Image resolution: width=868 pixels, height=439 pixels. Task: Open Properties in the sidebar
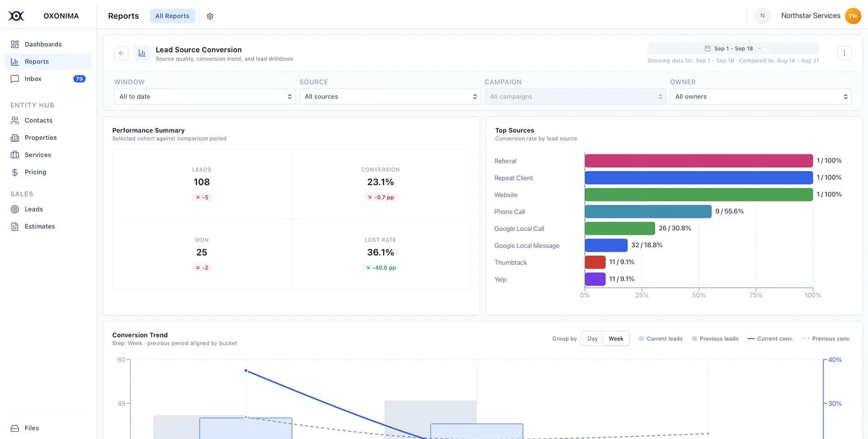pos(48,137)
